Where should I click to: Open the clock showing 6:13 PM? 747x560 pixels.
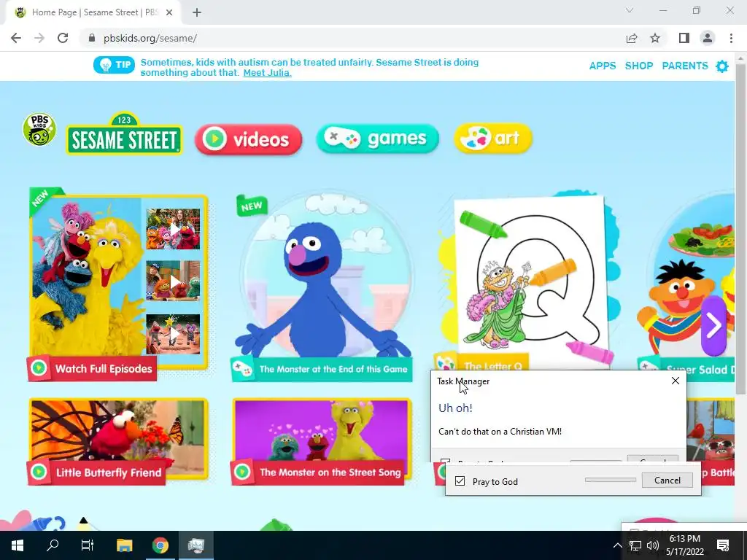pos(684,545)
